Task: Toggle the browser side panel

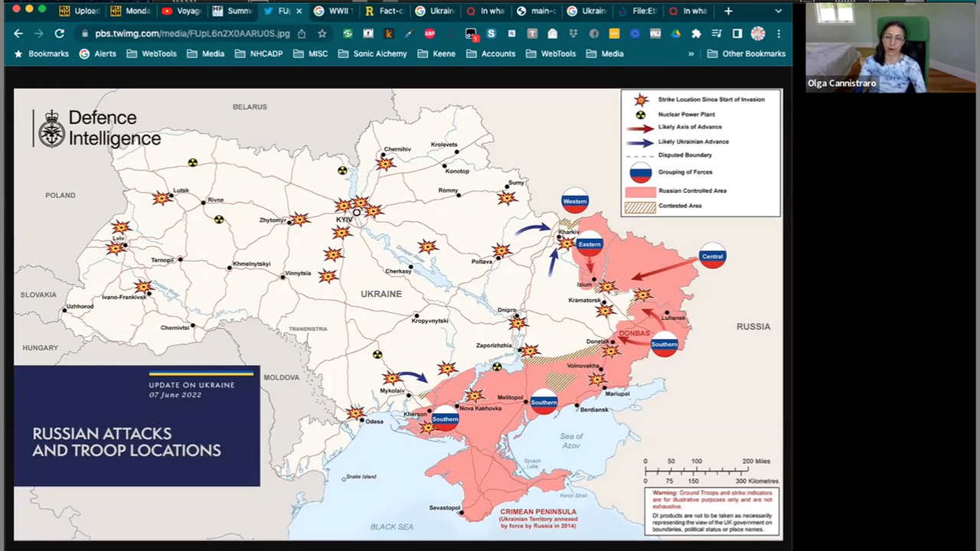Action: pyautogui.click(x=737, y=34)
